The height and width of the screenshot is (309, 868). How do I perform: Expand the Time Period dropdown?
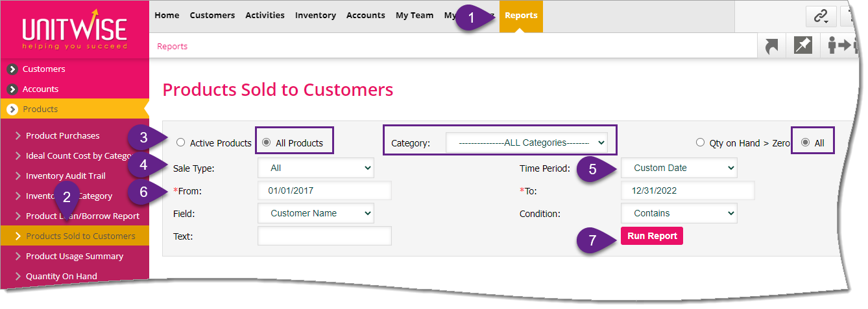point(679,168)
